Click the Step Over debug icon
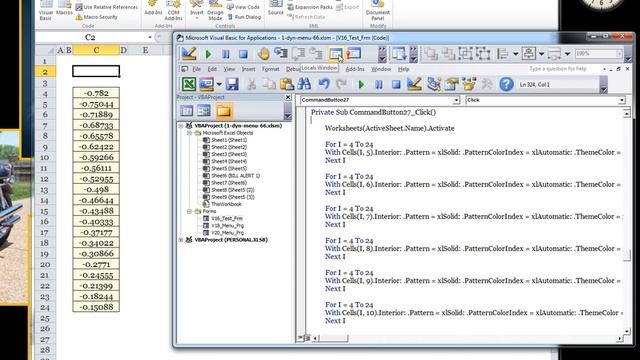Image resolution: width=640 pixels, height=360 pixels. click(298, 54)
